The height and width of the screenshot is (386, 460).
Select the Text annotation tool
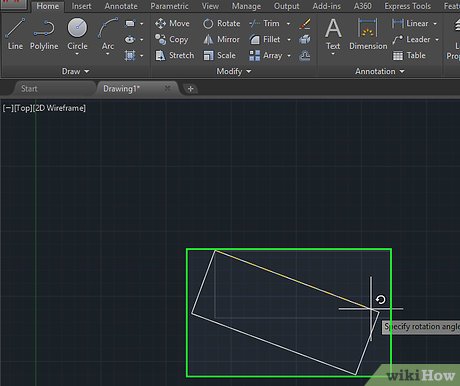coord(333,33)
